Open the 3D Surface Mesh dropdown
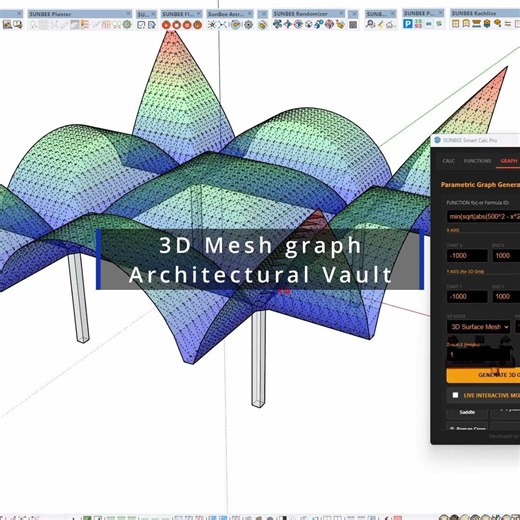 pos(478,327)
